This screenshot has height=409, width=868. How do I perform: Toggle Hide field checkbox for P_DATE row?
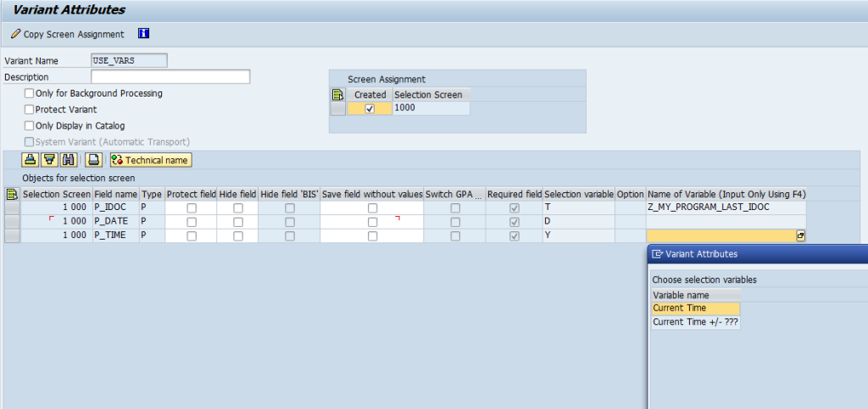(237, 222)
